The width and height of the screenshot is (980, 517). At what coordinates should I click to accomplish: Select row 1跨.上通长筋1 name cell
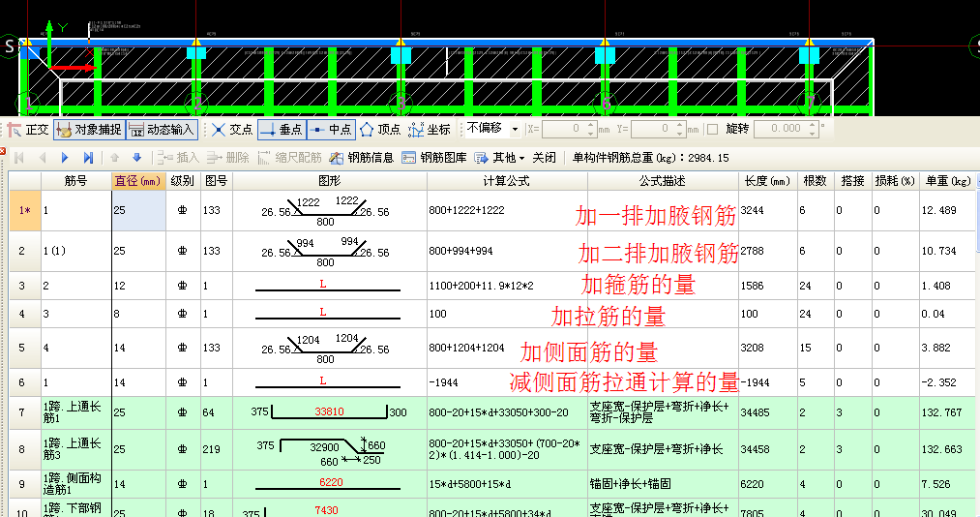(76, 412)
